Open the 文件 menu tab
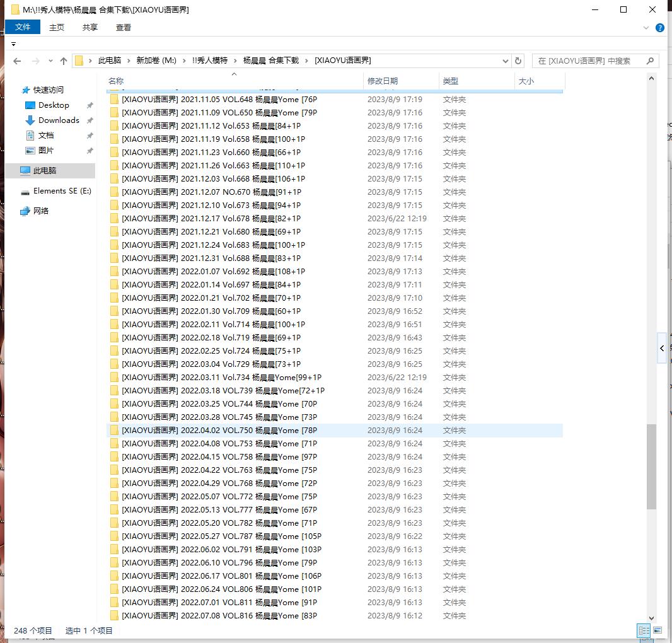 (x=23, y=27)
